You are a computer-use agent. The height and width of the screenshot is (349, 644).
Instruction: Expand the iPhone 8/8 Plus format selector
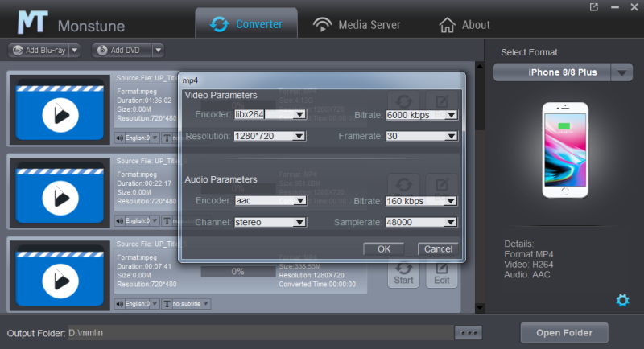(621, 72)
